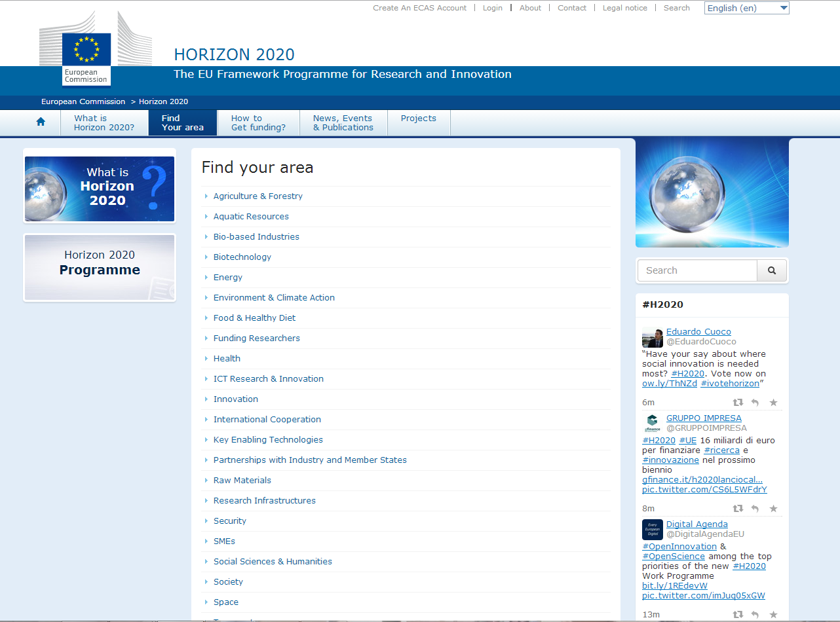Click Eduardo Cuoco's avatar picture
Screen dimensions: 840x622
[653, 337]
